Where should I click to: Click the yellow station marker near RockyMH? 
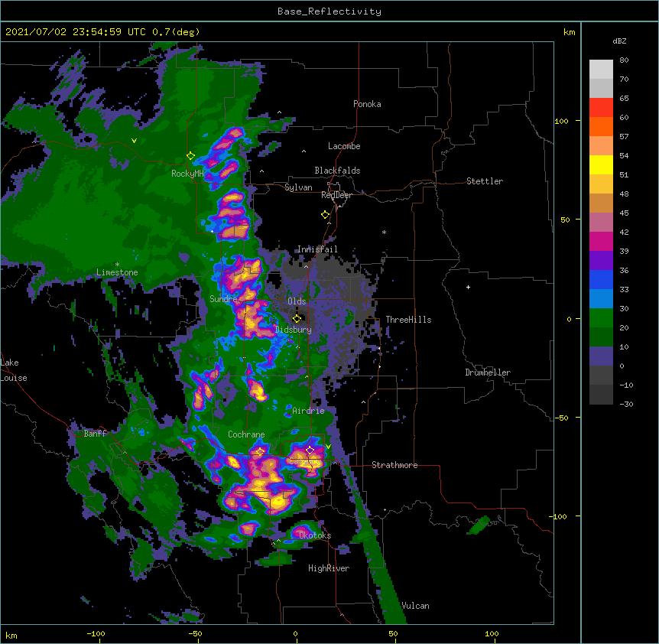pyautogui.click(x=190, y=156)
